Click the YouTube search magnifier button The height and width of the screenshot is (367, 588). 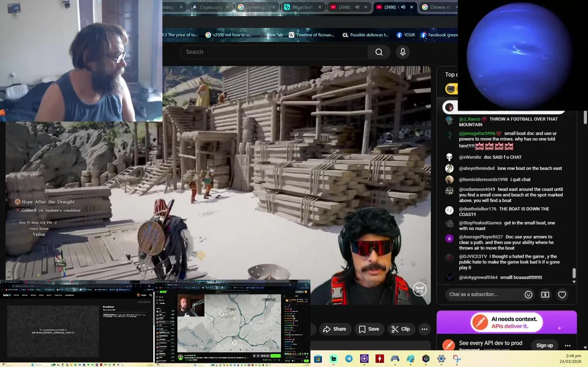[379, 52]
